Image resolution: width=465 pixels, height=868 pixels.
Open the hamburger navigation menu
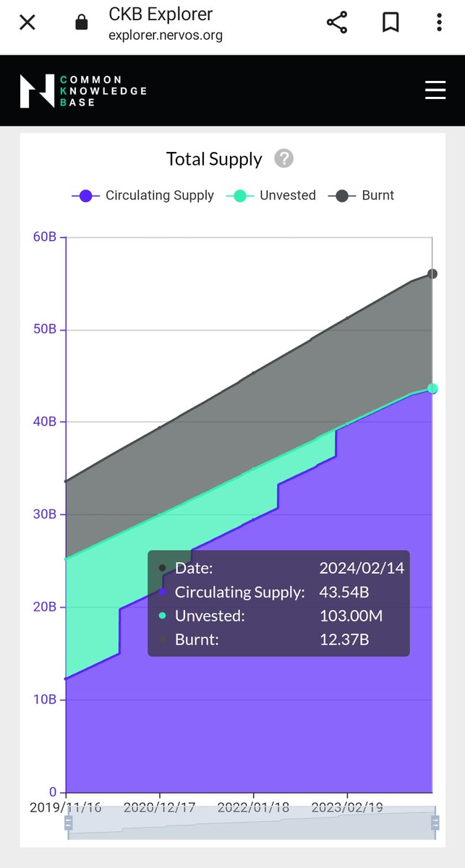pos(435,90)
